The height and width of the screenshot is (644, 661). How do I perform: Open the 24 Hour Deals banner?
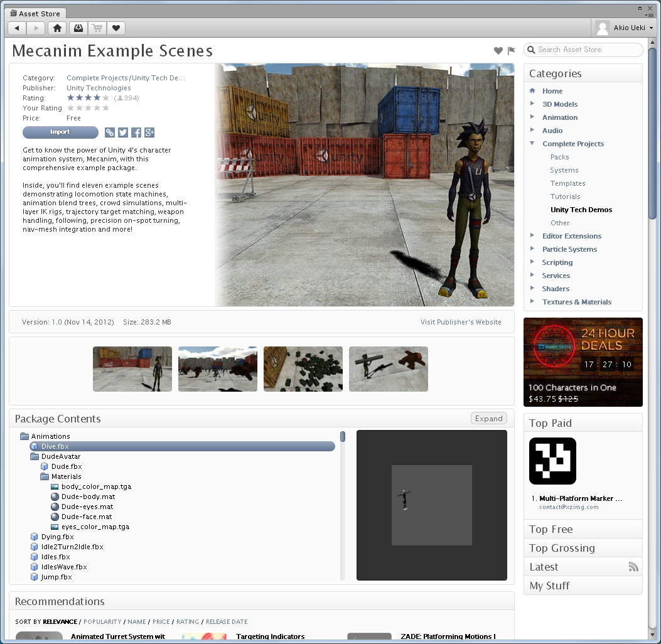point(583,362)
